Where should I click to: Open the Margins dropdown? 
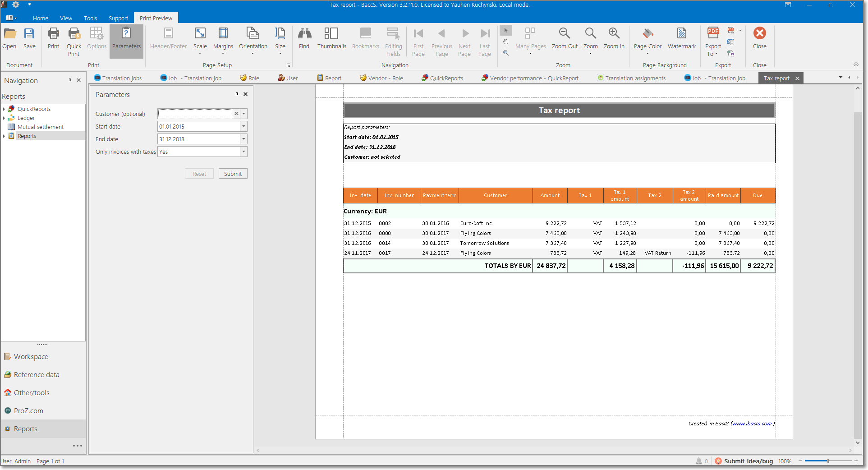coord(223,41)
